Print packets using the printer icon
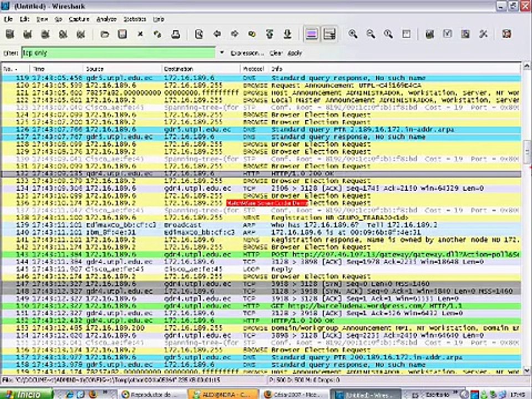The image size is (532, 399). pos(176,34)
